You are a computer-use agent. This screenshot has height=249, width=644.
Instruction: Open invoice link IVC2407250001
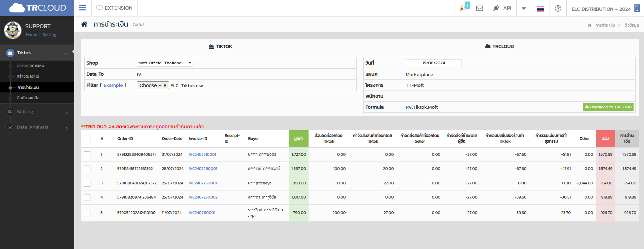[203, 183]
